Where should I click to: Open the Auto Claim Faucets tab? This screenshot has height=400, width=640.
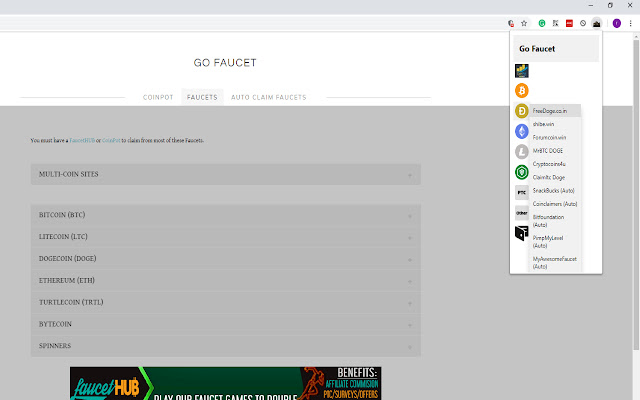(x=268, y=97)
